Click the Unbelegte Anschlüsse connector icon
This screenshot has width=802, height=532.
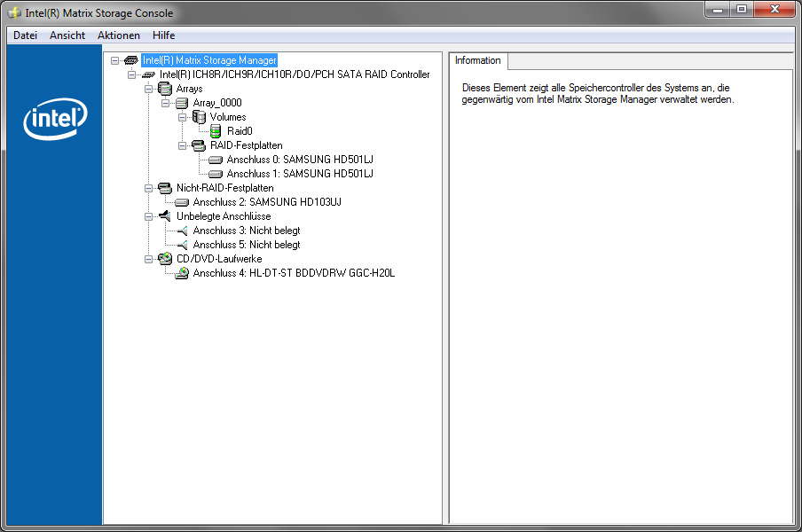pyautogui.click(x=165, y=216)
